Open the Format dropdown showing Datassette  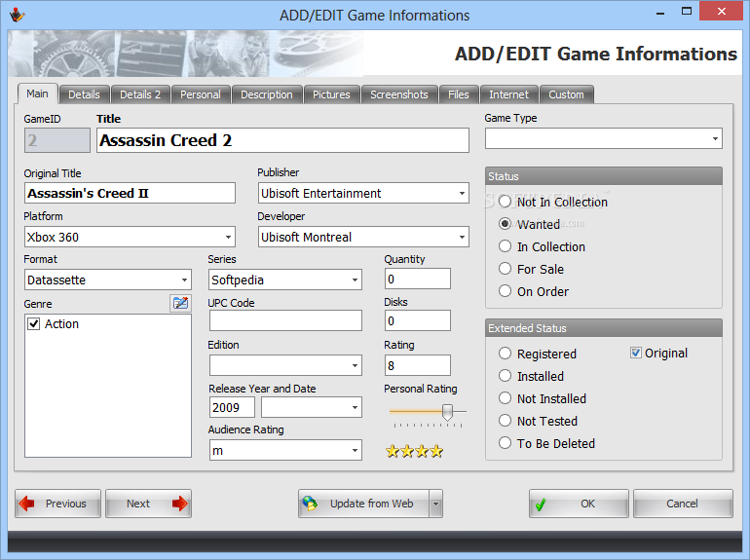[184, 280]
